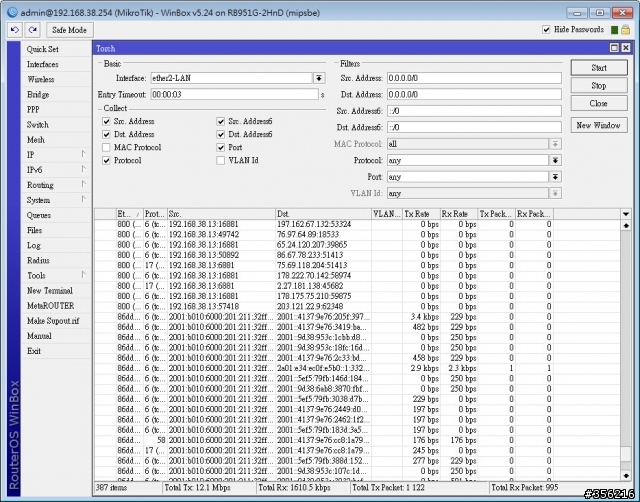Select row with 2.9 kbps Tx Rate
This screenshot has height=502, width=640.
tap(357, 368)
